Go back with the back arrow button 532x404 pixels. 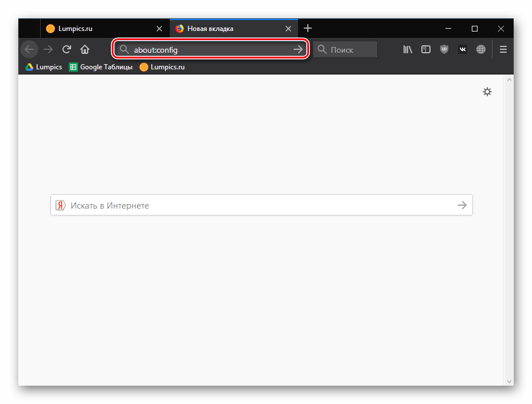[x=29, y=49]
